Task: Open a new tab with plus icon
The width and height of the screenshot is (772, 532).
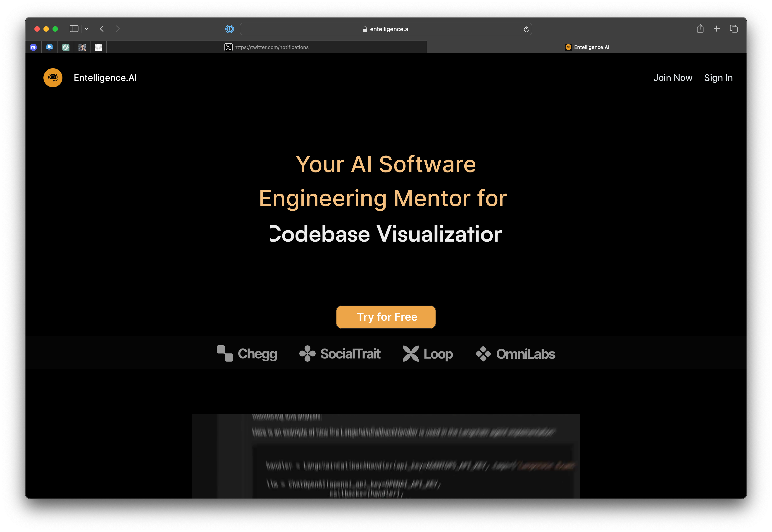Action: (717, 29)
